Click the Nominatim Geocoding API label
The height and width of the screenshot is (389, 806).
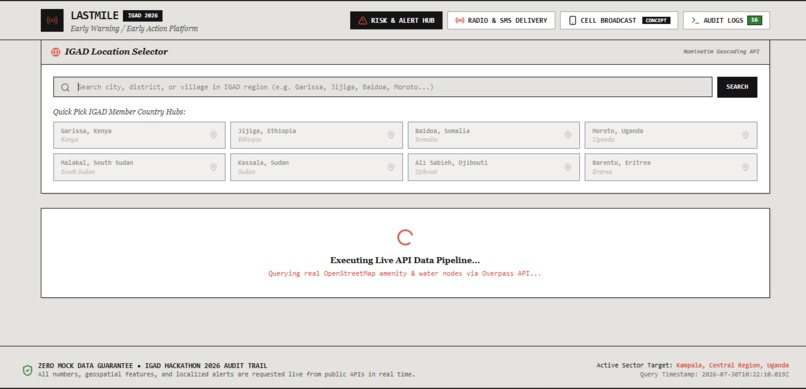pos(721,52)
